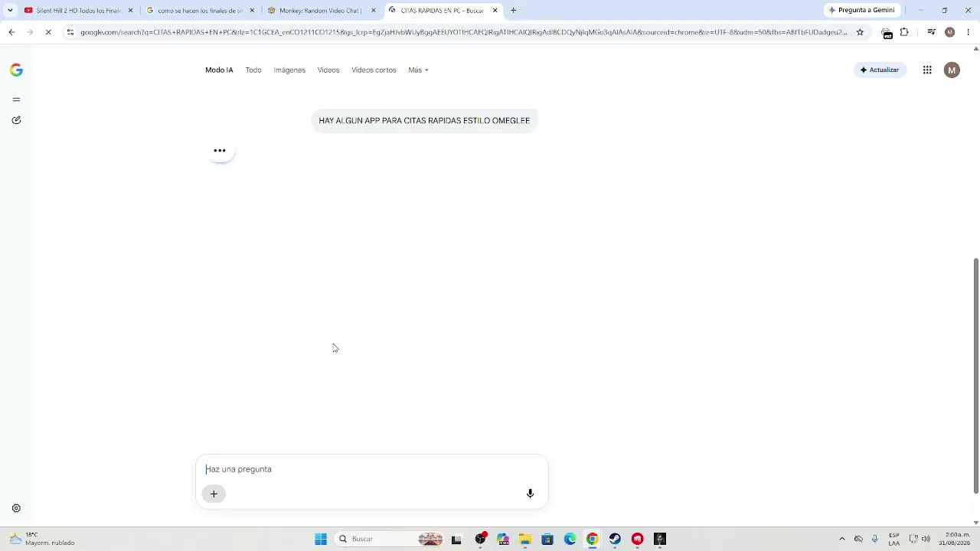Click the extension icon beside the bookmark star
Viewport: 980px width, 551px height.
click(887, 33)
